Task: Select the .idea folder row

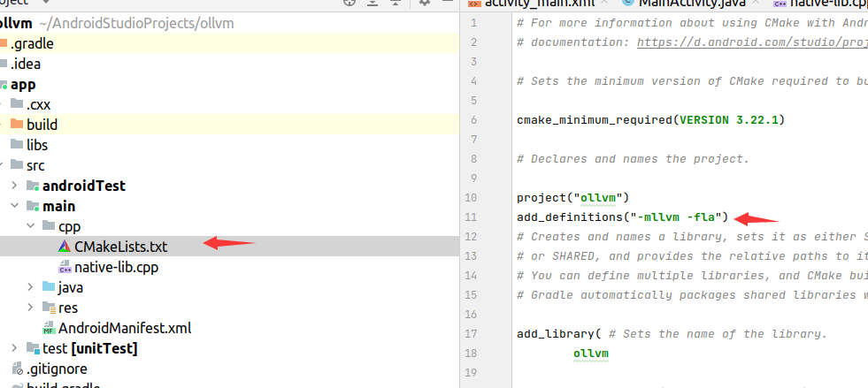Action: (x=229, y=64)
